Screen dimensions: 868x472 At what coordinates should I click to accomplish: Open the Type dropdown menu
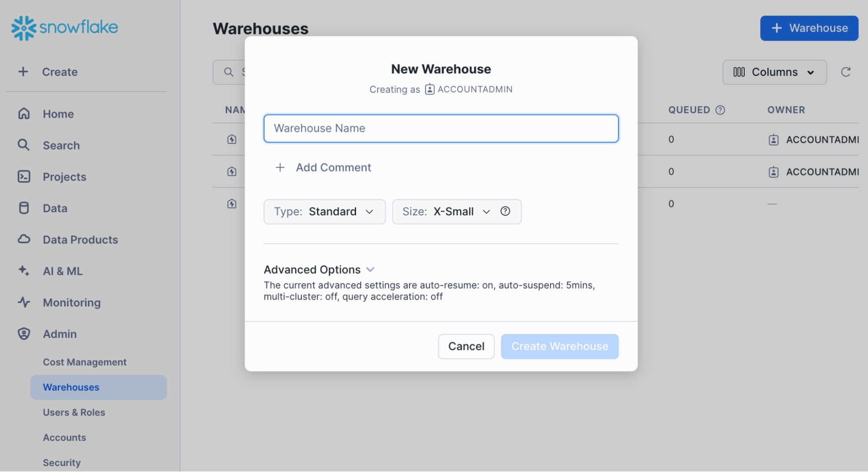coord(323,211)
